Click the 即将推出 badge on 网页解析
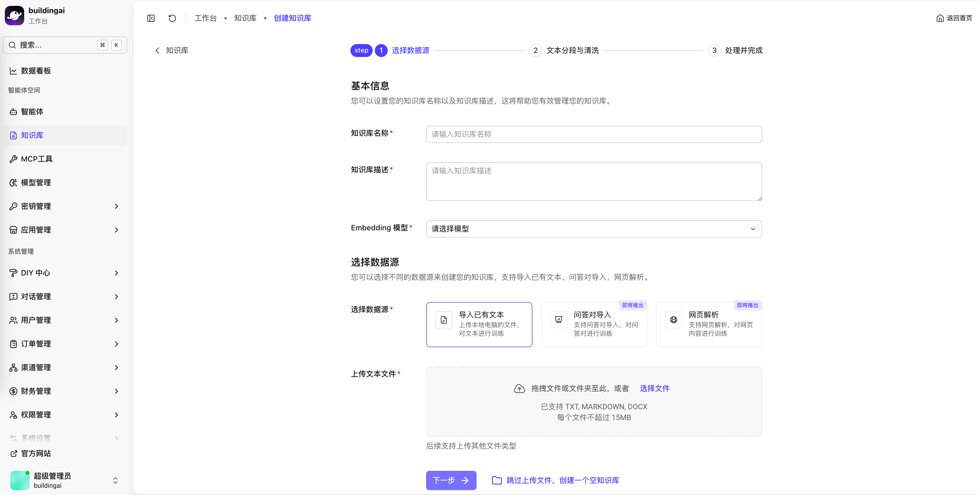This screenshot has width=980, height=495. click(x=747, y=305)
